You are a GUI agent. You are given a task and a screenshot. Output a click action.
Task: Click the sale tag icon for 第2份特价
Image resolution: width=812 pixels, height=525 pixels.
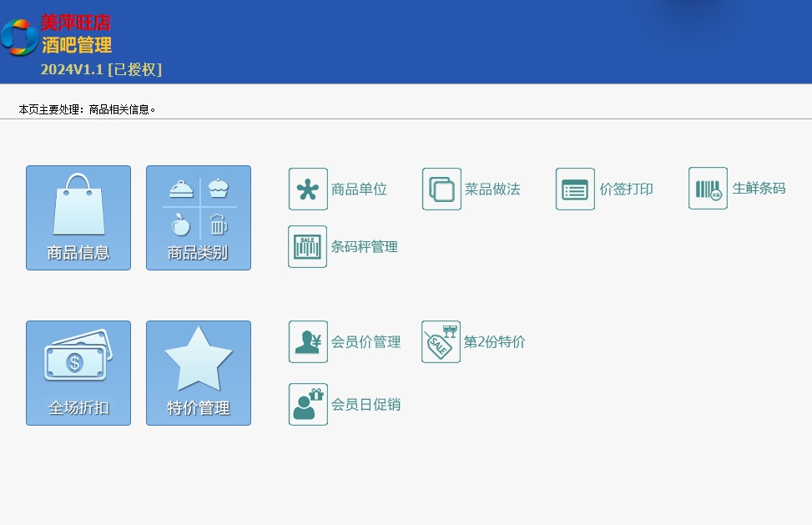(441, 342)
